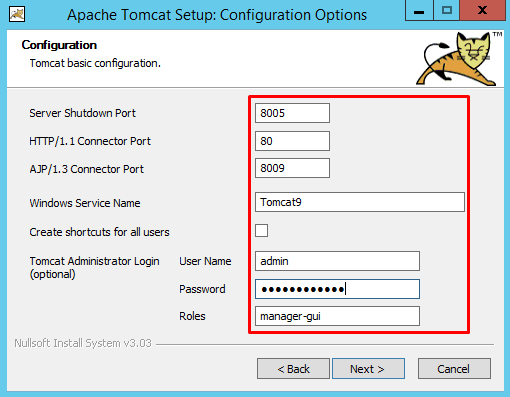510x397 pixels.
Task: Click the 'Server Shutdown Port' label
Action: [x=82, y=113]
